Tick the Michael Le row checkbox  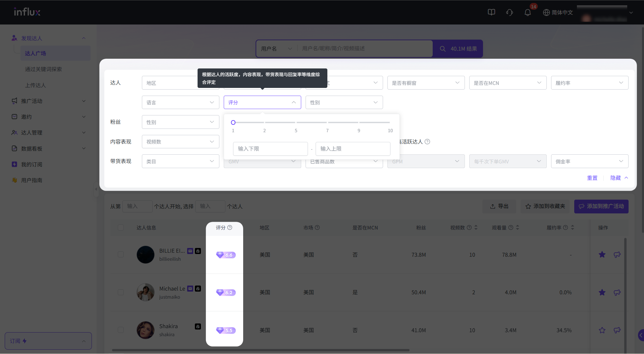121,292
